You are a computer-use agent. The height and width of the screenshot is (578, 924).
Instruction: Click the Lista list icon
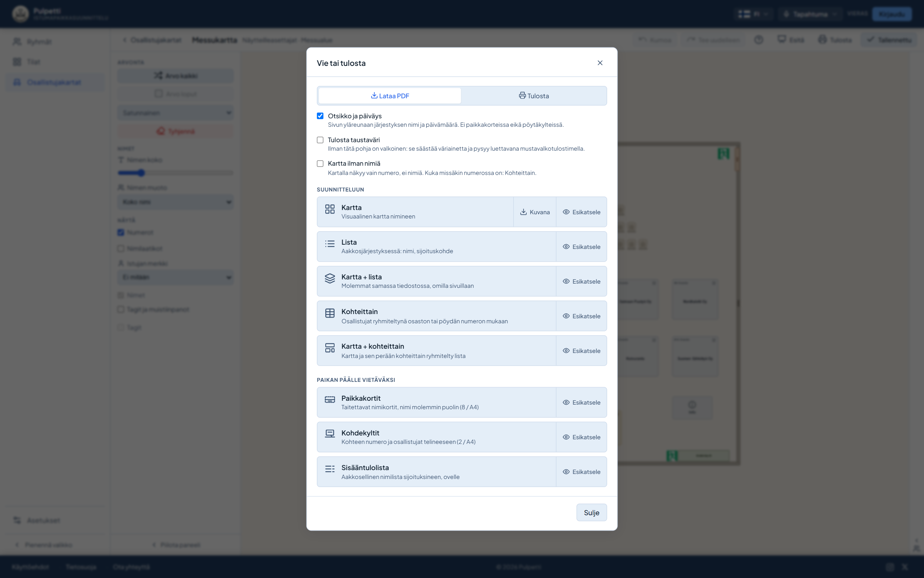pyautogui.click(x=330, y=244)
